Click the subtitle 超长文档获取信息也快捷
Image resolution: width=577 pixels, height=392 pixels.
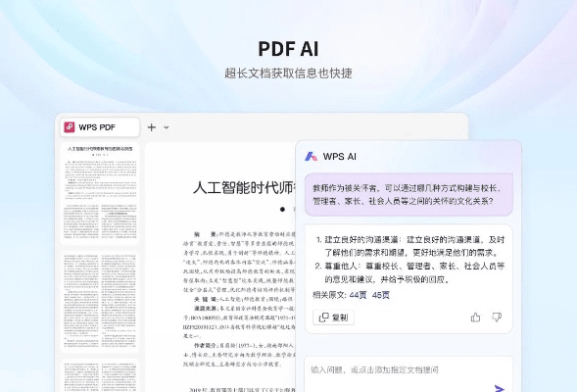pos(288,73)
